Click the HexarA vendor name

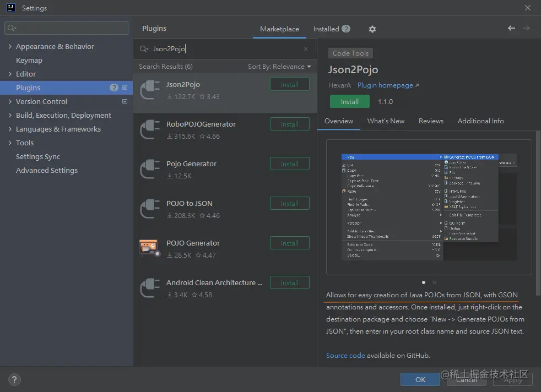339,85
